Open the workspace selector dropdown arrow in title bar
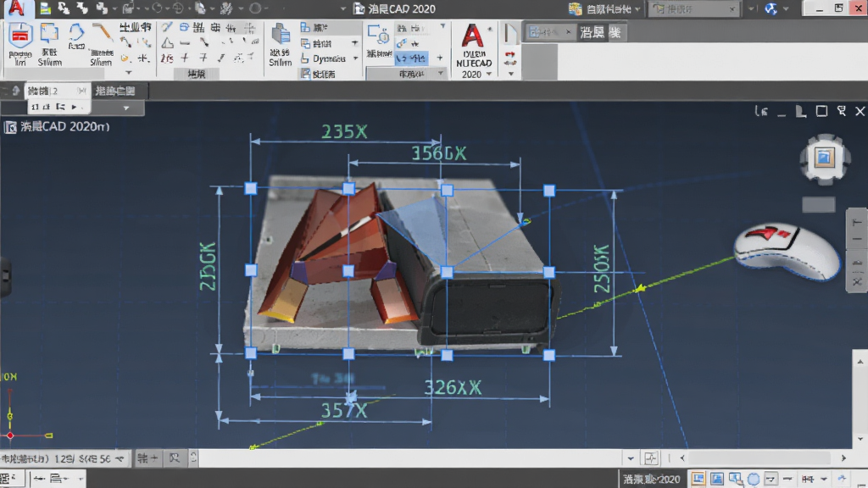The width and height of the screenshot is (868, 488). (x=637, y=8)
